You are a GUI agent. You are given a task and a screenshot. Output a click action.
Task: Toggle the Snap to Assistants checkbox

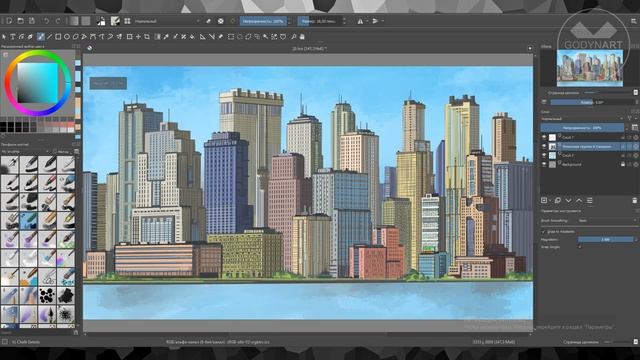coord(543,231)
